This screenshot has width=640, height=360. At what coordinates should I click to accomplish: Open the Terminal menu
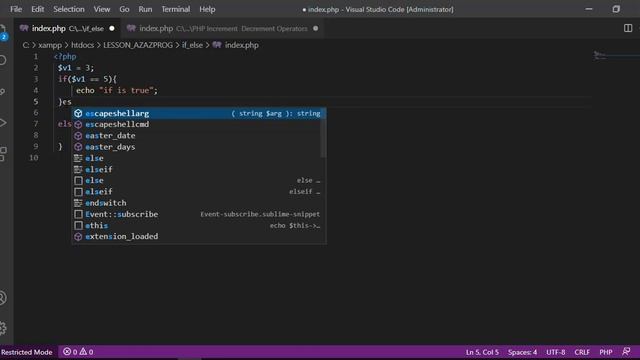point(176,9)
